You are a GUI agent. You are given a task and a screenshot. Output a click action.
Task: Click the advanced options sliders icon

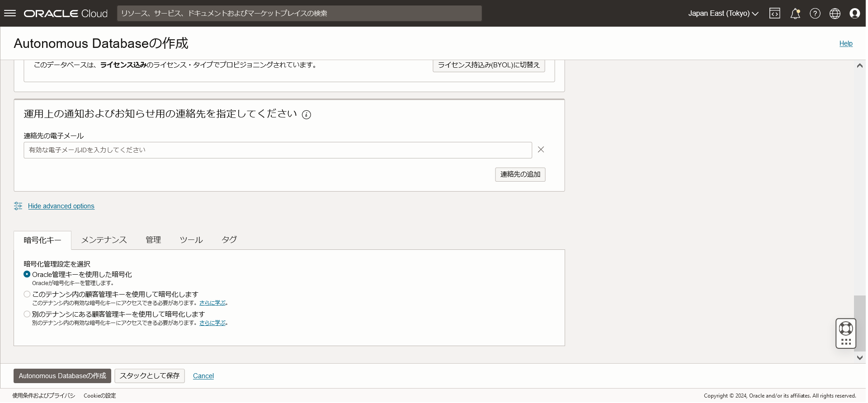(18, 206)
